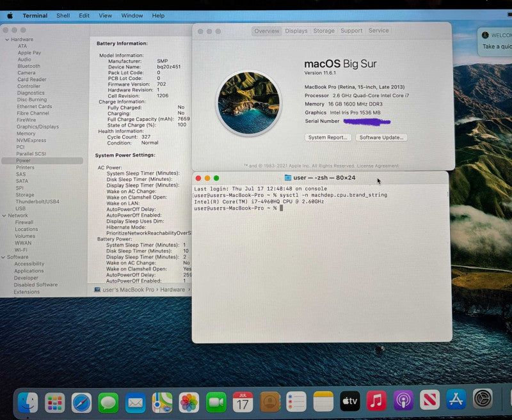Open the License Agreement link
Screen dimensions: 512x420
coord(378,166)
